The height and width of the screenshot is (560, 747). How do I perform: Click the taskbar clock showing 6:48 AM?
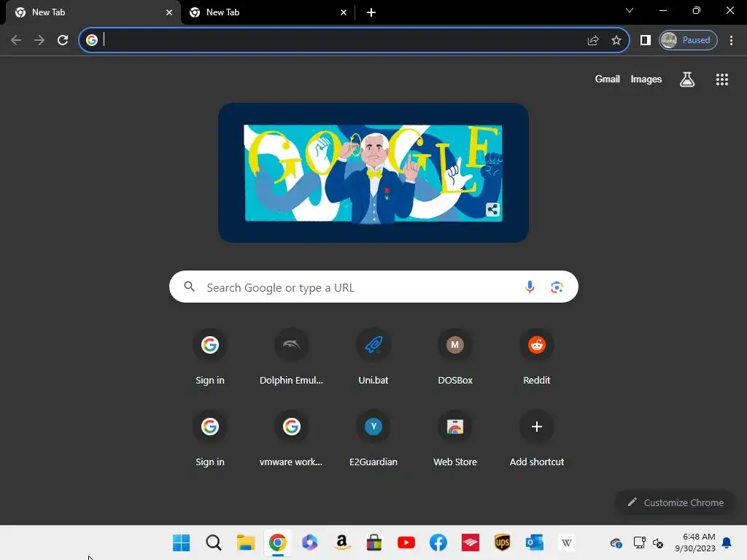695,542
